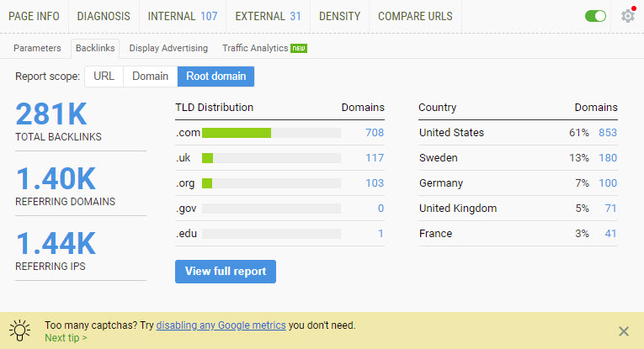
Task: Click View full report button
Action: (225, 272)
